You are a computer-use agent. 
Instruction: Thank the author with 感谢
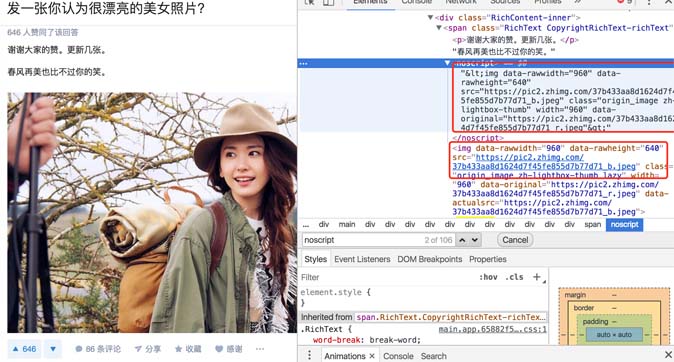click(x=229, y=349)
